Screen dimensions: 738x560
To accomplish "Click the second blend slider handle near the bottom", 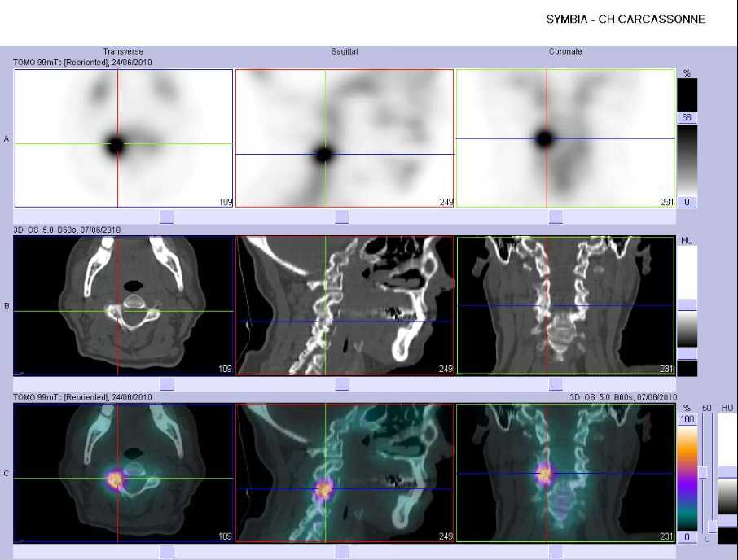I will pos(713,526).
